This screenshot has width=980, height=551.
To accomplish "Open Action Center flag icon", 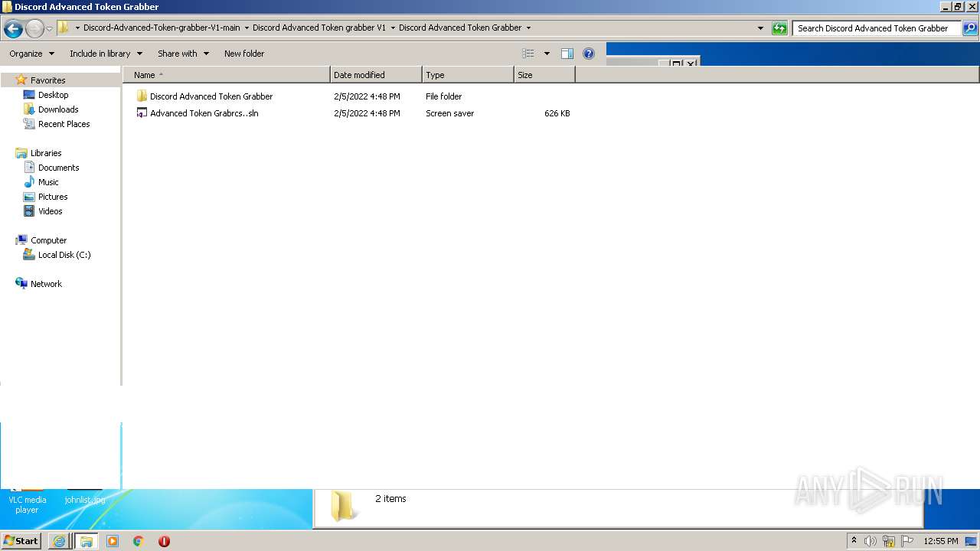I will 907,541.
